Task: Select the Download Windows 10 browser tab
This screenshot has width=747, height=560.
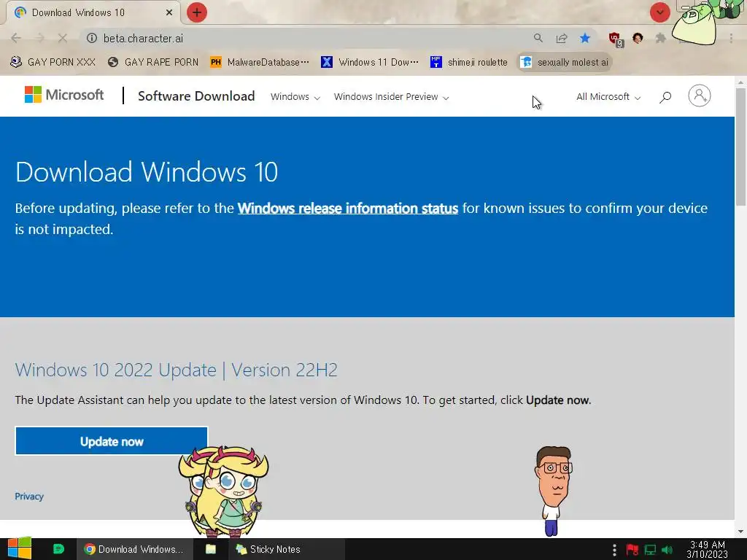Action: tap(93, 12)
